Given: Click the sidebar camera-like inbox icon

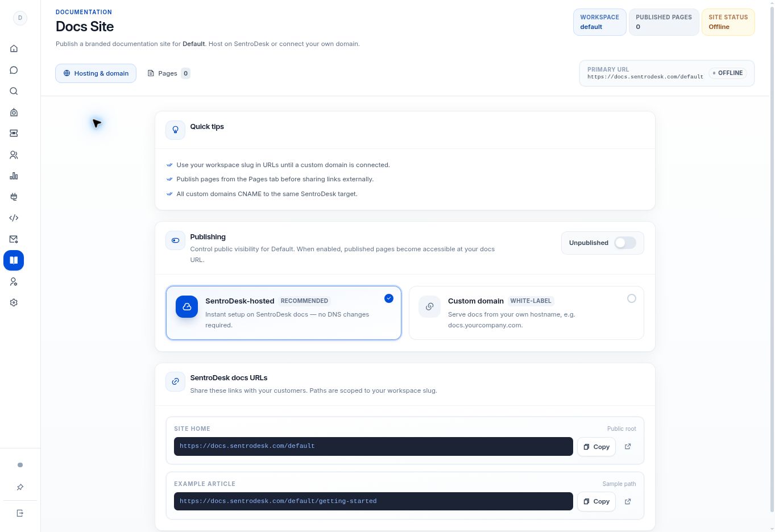Looking at the screenshot, I should [14, 112].
